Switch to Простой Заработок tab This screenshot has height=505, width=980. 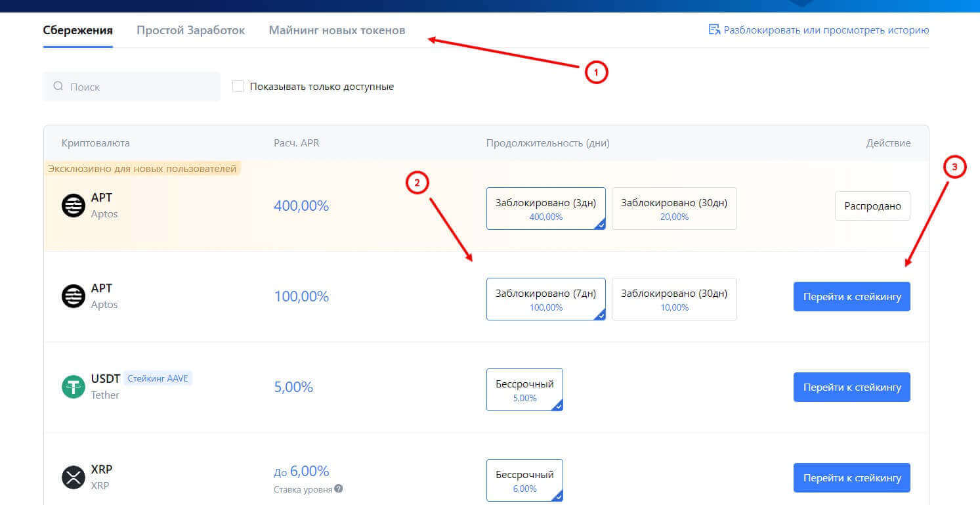click(x=190, y=30)
